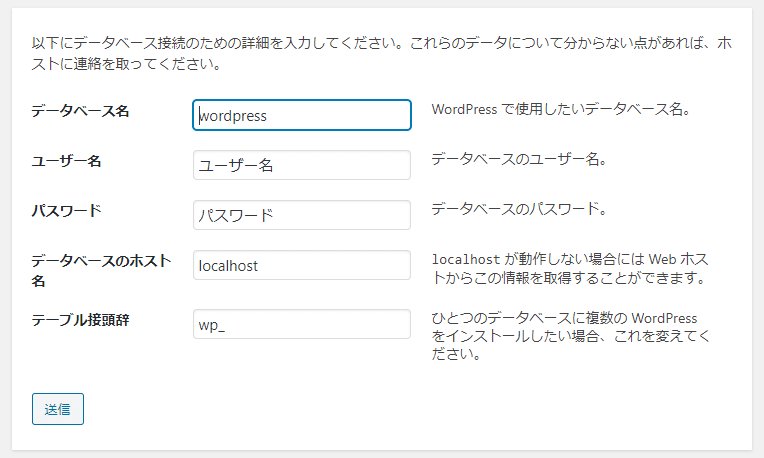Screen dimensions: 764x458
Task: Click the 'Web ホストからこの情報を取得' description line
Action: click(570, 277)
